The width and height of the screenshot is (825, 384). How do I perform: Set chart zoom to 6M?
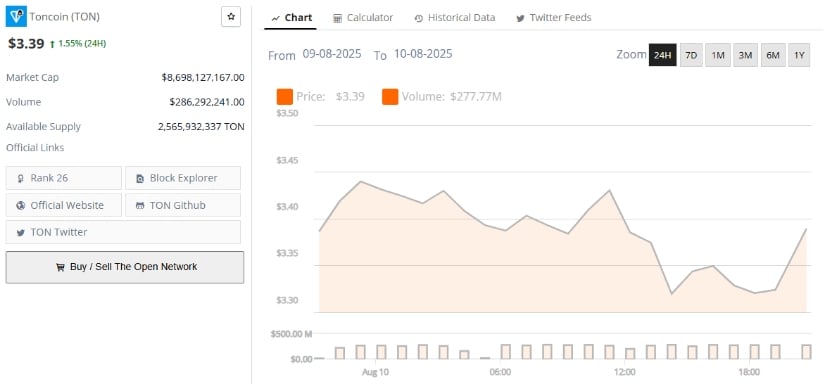point(772,55)
